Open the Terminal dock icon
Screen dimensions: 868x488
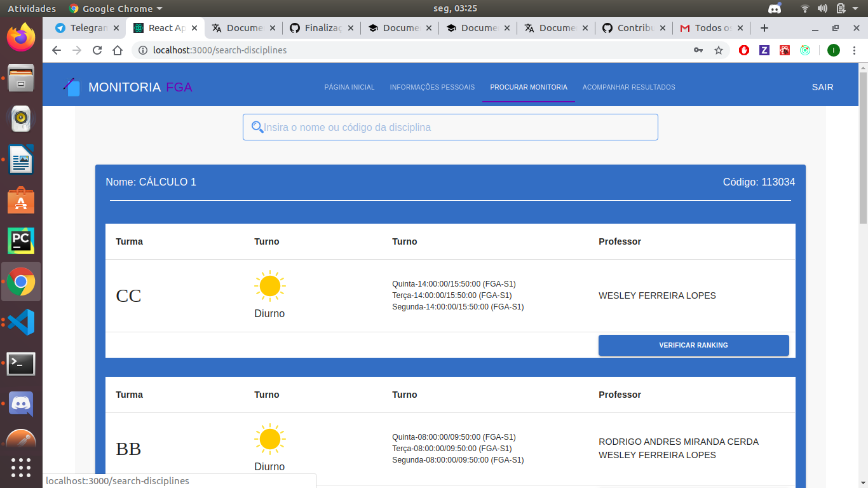[21, 363]
